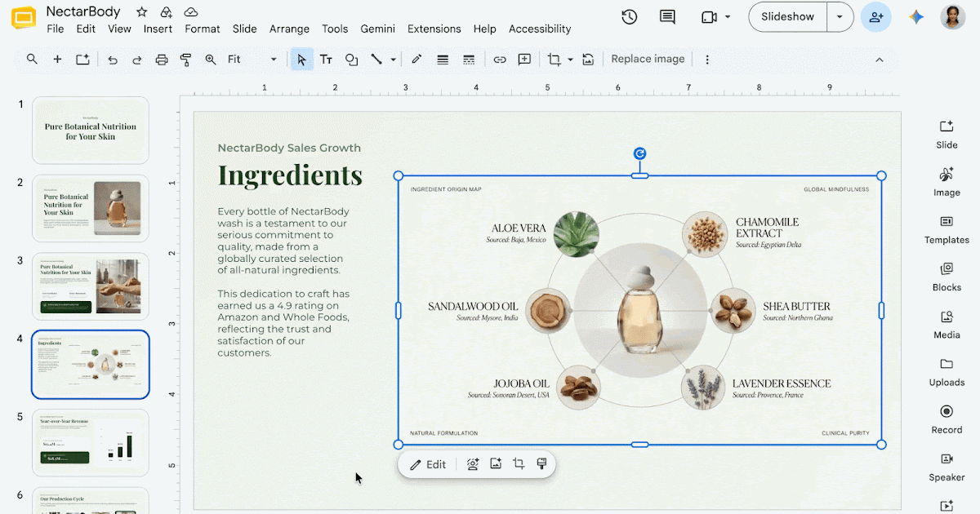Click the reset image icon
The height and width of the screenshot is (514, 980).
click(588, 60)
